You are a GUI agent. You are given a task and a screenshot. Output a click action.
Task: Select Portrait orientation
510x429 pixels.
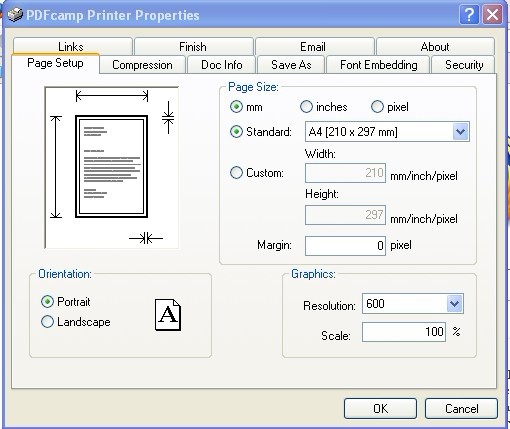click(47, 301)
